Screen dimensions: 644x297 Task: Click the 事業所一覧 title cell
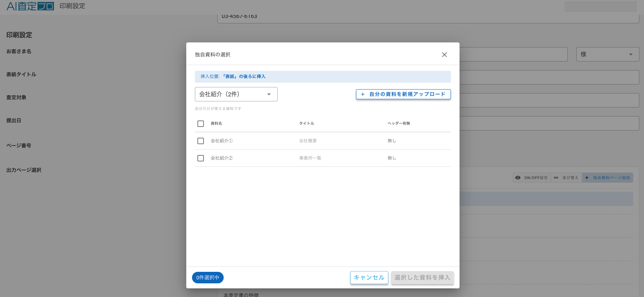point(310,158)
